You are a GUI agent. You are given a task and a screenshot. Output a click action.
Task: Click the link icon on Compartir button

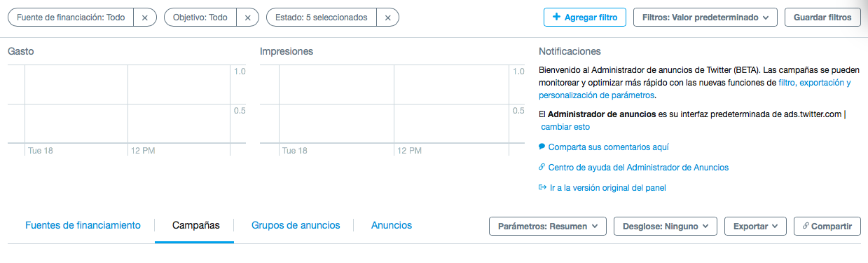pyautogui.click(x=806, y=226)
